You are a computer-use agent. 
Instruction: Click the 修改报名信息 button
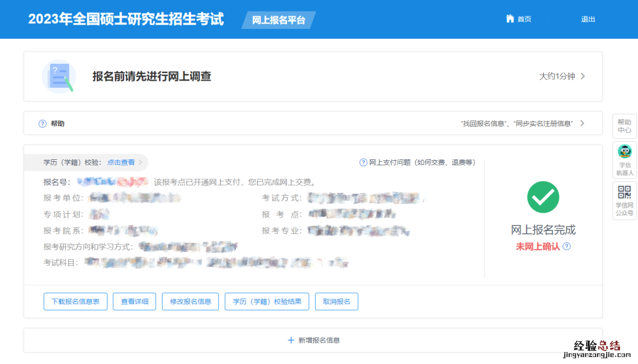pos(190,301)
